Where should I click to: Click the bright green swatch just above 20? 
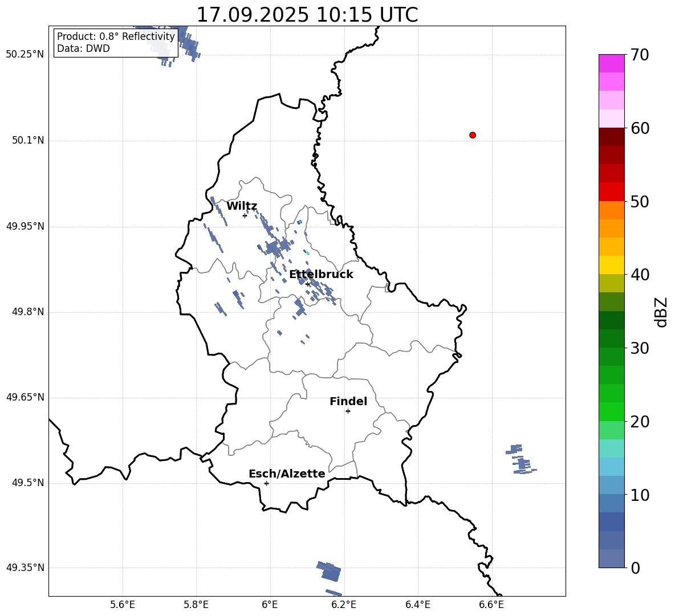click(611, 412)
